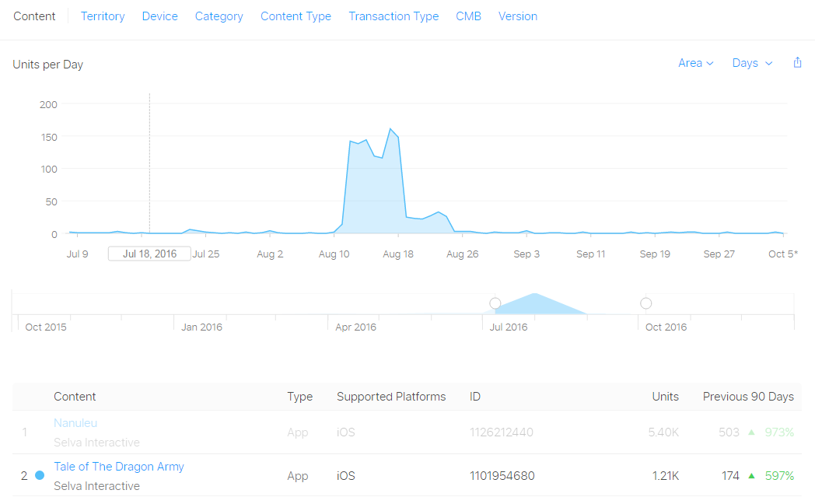
Task: Click the Oct 2015 timeline label
Action: click(x=46, y=327)
